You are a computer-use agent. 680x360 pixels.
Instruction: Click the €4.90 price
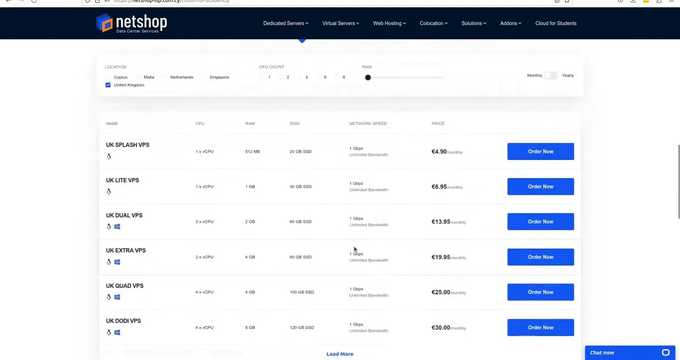[439, 152]
